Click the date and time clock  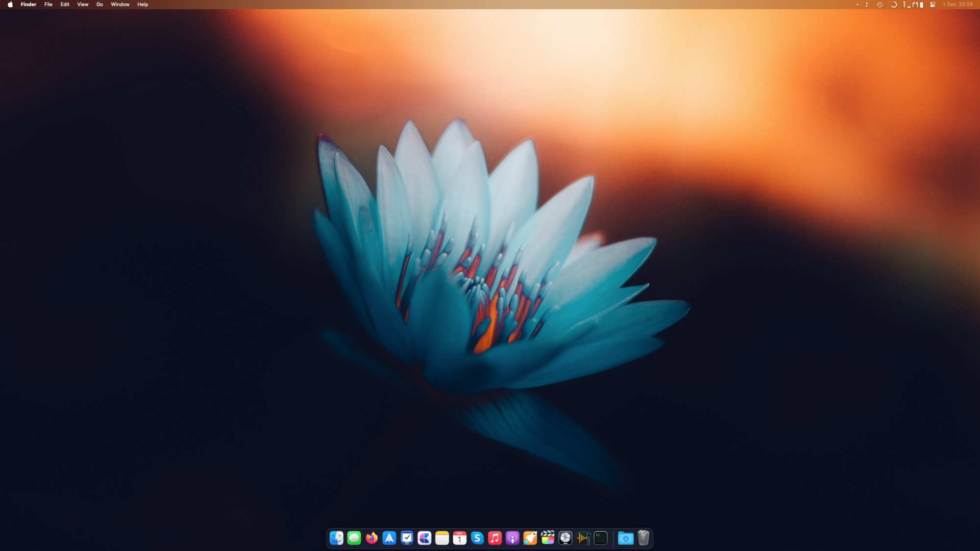(x=957, y=4)
